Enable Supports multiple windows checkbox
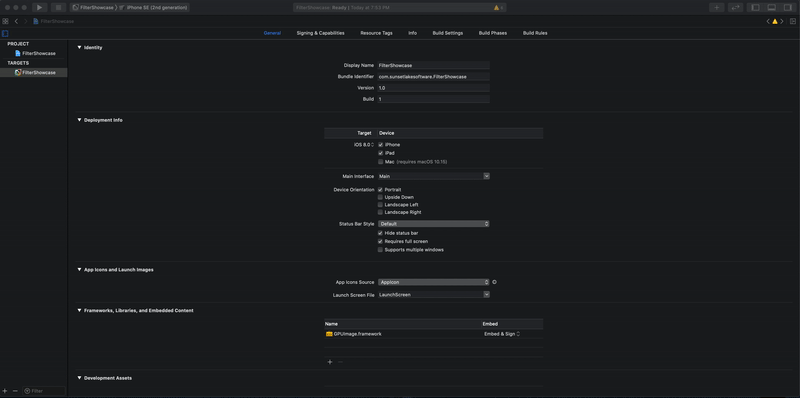Screen dimensions: 800x398 (x=380, y=250)
